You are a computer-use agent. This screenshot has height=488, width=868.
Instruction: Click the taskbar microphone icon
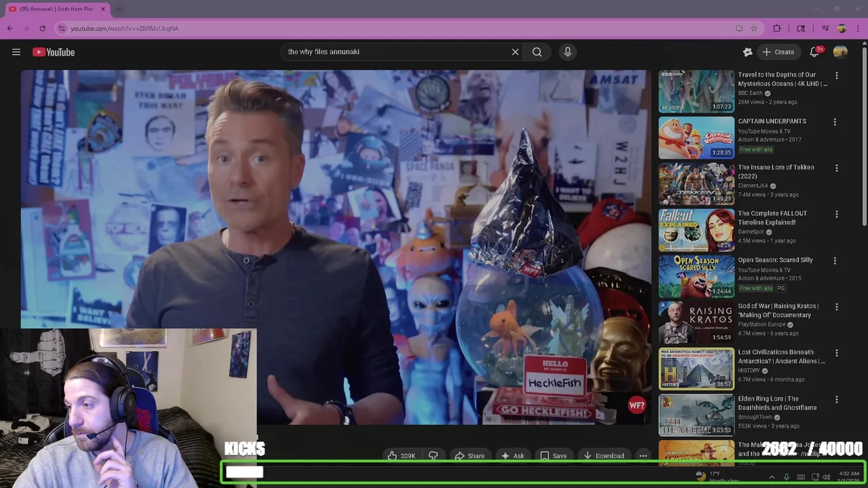[x=787, y=477]
